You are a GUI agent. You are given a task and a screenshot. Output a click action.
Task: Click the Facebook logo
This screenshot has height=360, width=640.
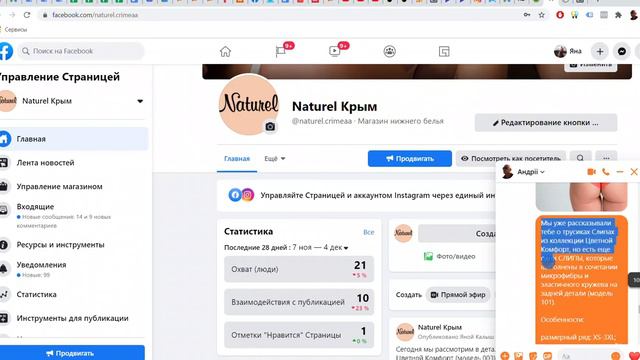tap(6, 51)
